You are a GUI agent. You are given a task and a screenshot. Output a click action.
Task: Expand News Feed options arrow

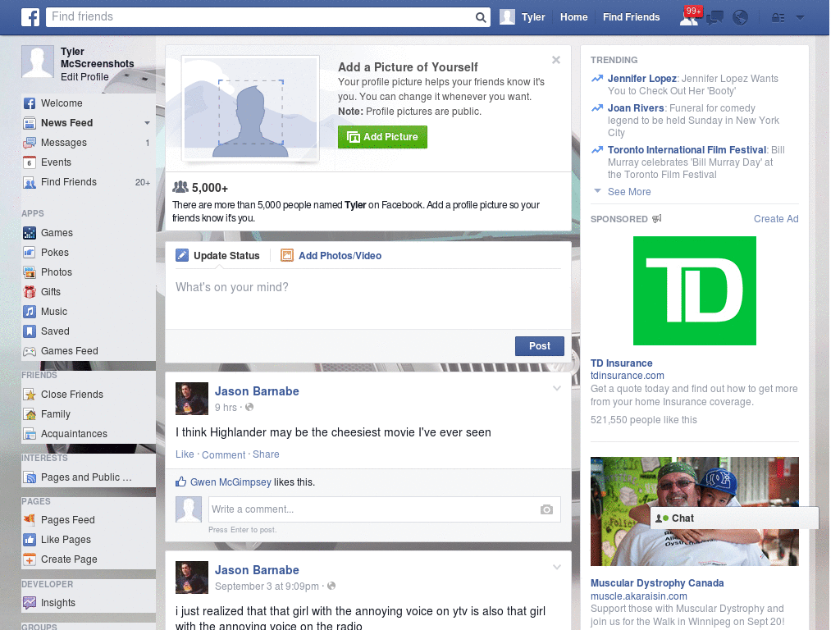tap(147, 123)
